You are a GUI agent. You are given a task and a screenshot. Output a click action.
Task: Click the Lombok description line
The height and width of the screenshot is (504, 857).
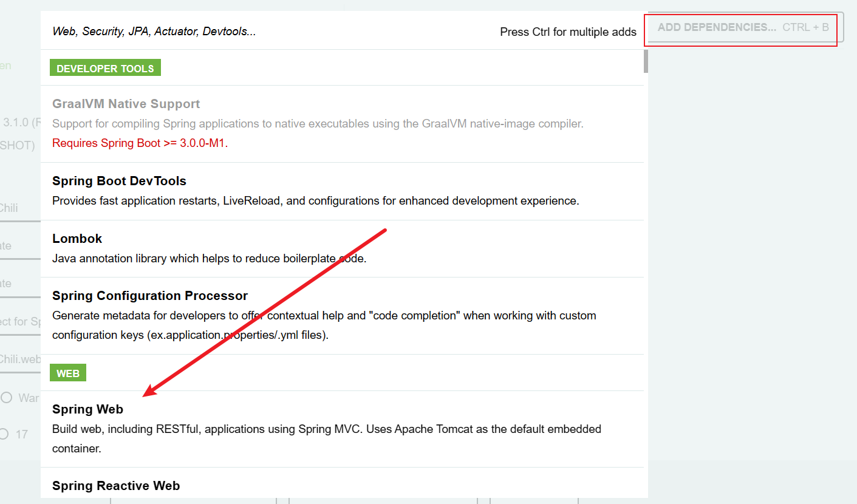point(209,259)
